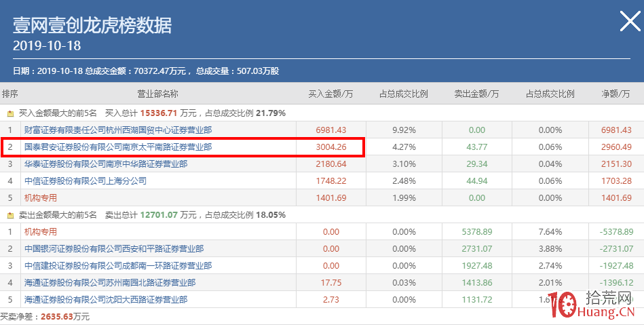The width and height of the screenshot is (644, 325).
Task: Open 华泰证券南京中华路证券营业部 link
Action: (106, 164)
